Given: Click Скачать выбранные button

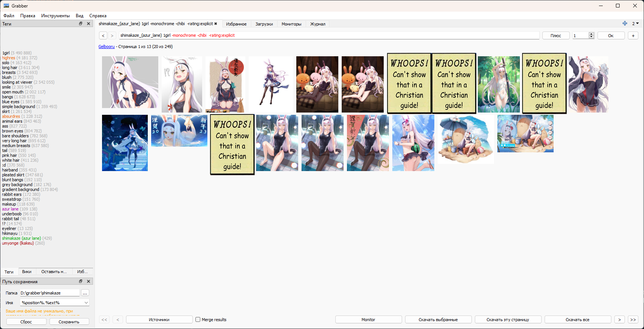Looking at the screenshot, I should point(438,320).
